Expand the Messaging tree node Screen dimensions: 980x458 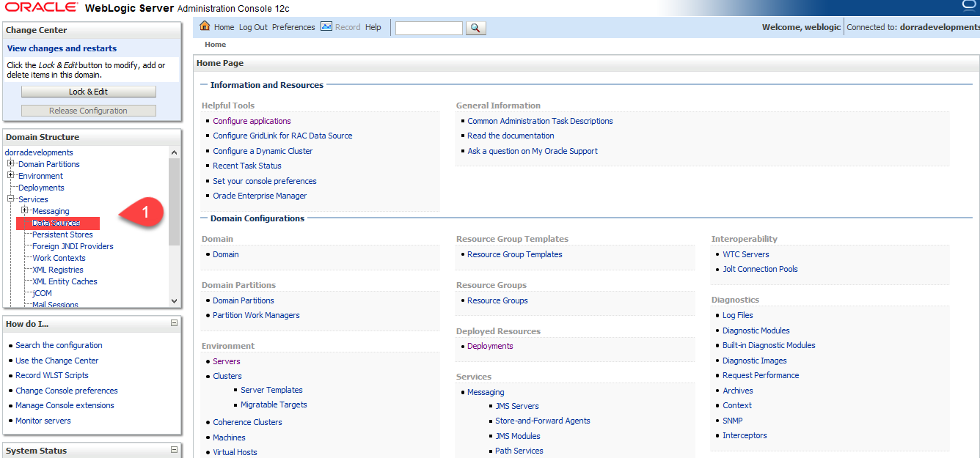pos(25,211)
